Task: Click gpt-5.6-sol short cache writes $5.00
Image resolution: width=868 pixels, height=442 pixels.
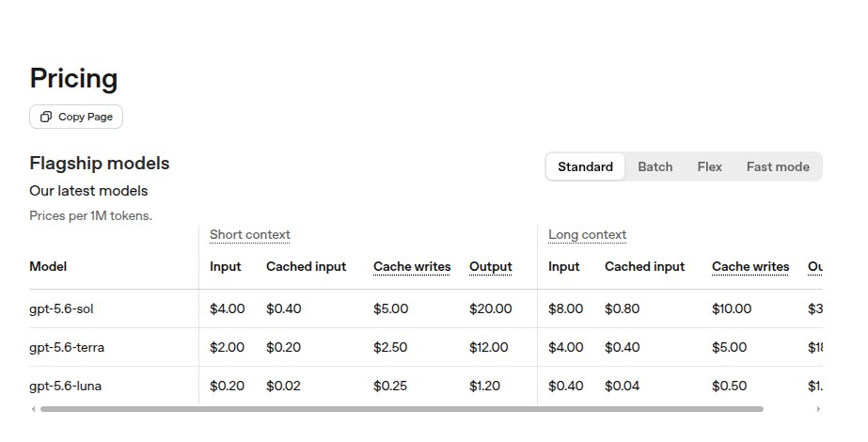Action: (x=390, y=308)
